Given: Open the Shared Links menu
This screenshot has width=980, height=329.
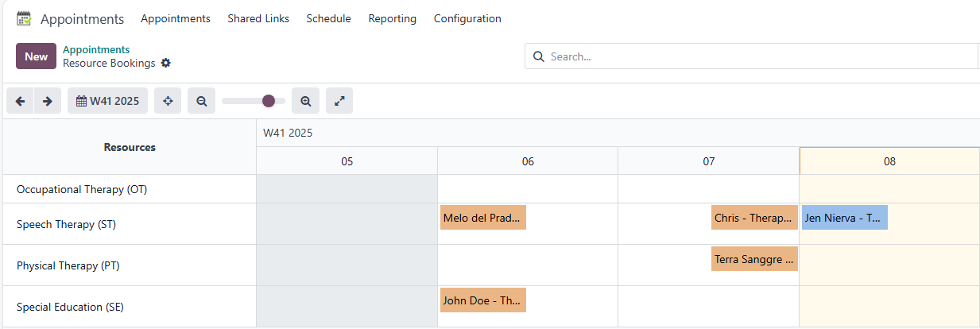Looking at the screenshot, I should (x=258, y=18).
